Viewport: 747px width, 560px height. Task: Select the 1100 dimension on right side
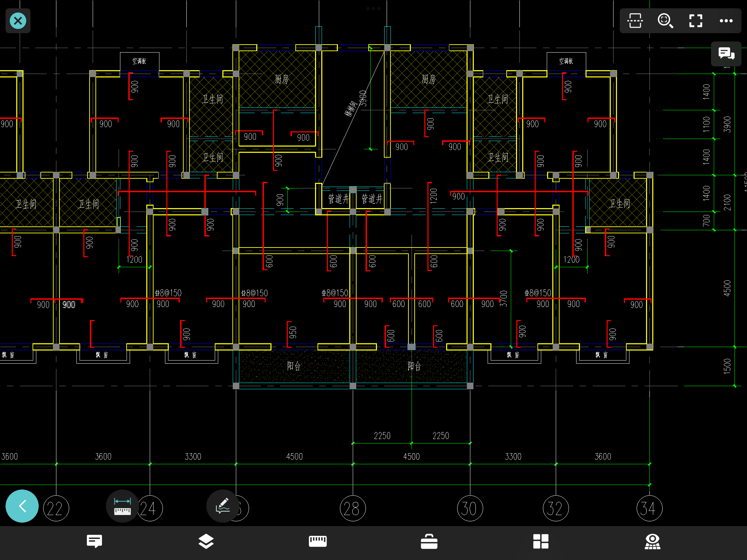706,124
